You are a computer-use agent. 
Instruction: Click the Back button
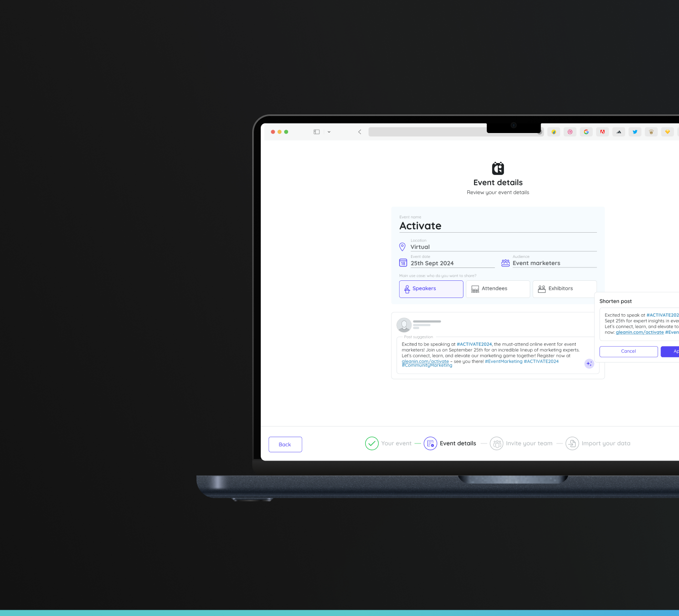[x=285, y=444]
